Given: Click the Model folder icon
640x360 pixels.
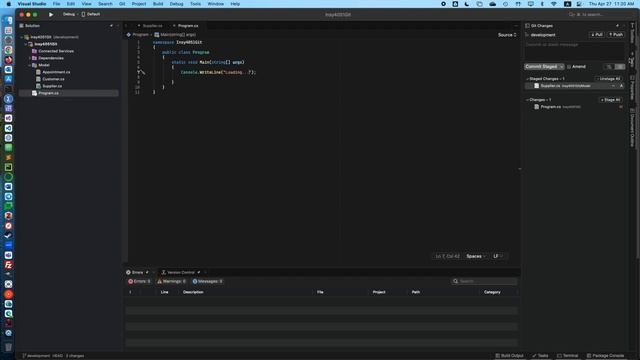Looking at the screenshot, I should (34, 65).
